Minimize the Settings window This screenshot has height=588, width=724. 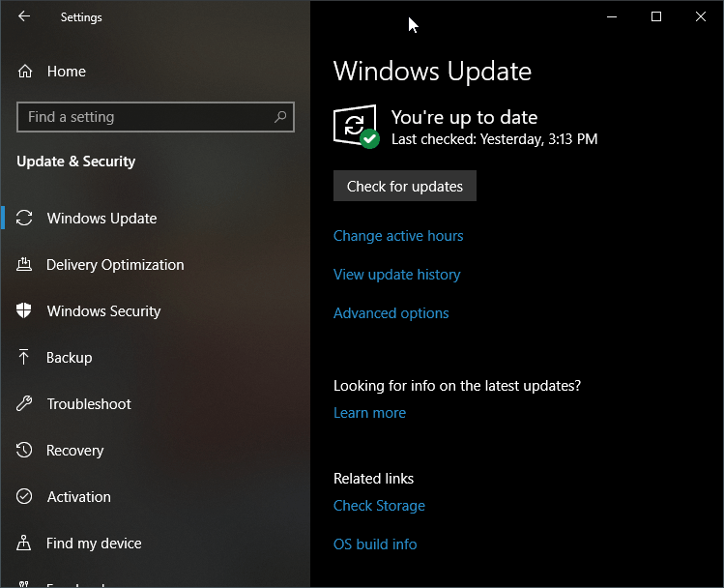(x=612, y=16)
